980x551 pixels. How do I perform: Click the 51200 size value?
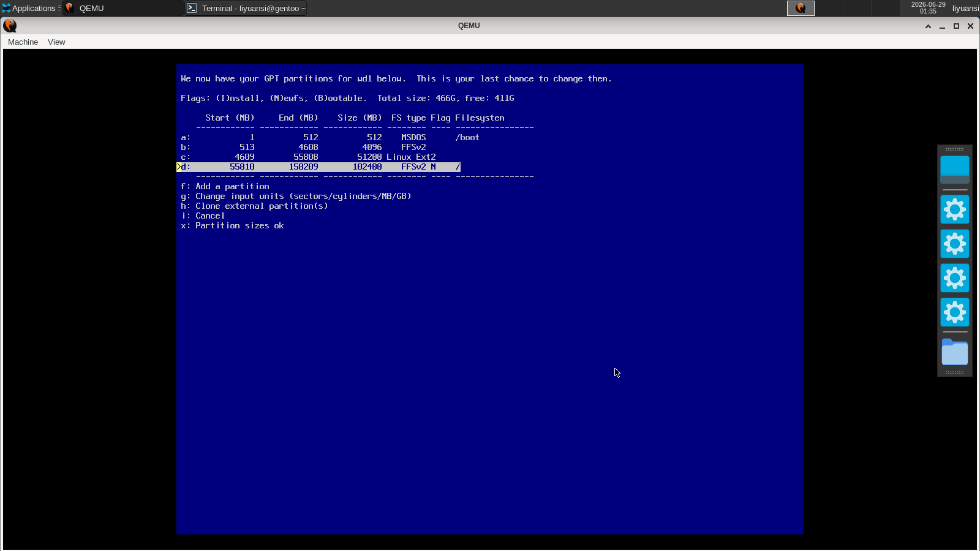pos(369,157)
